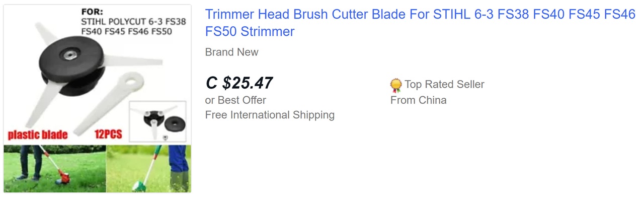
Task: Click the red 'plastic blade' caption
Action: [x=38, y=135]
